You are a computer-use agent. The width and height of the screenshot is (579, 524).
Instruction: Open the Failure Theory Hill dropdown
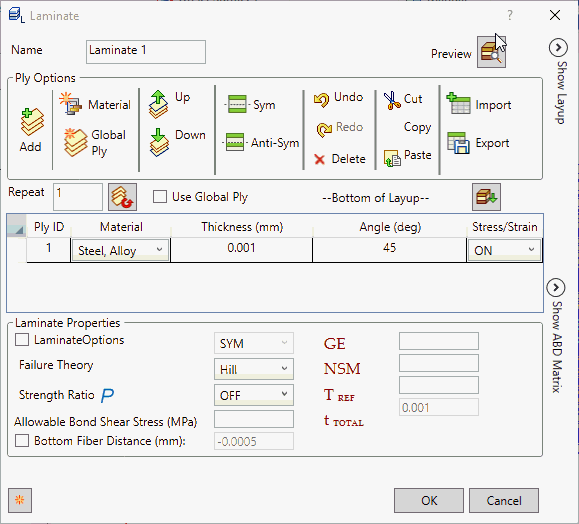point(254,369)
